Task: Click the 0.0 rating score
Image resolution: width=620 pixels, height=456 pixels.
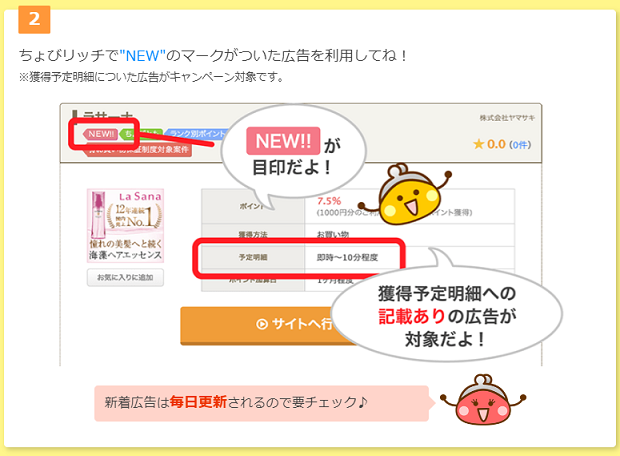Action: 496,144
